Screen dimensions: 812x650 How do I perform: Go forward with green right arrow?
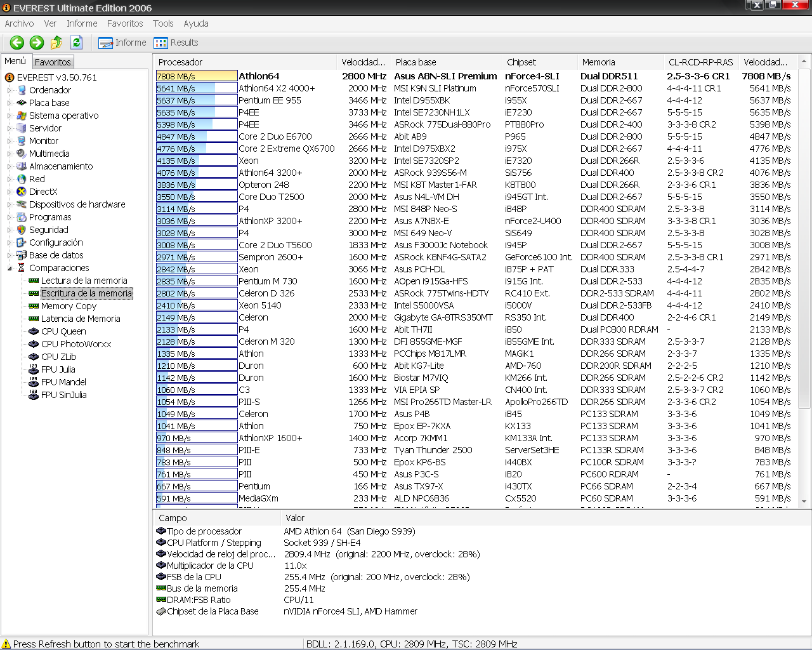point(37,43)
